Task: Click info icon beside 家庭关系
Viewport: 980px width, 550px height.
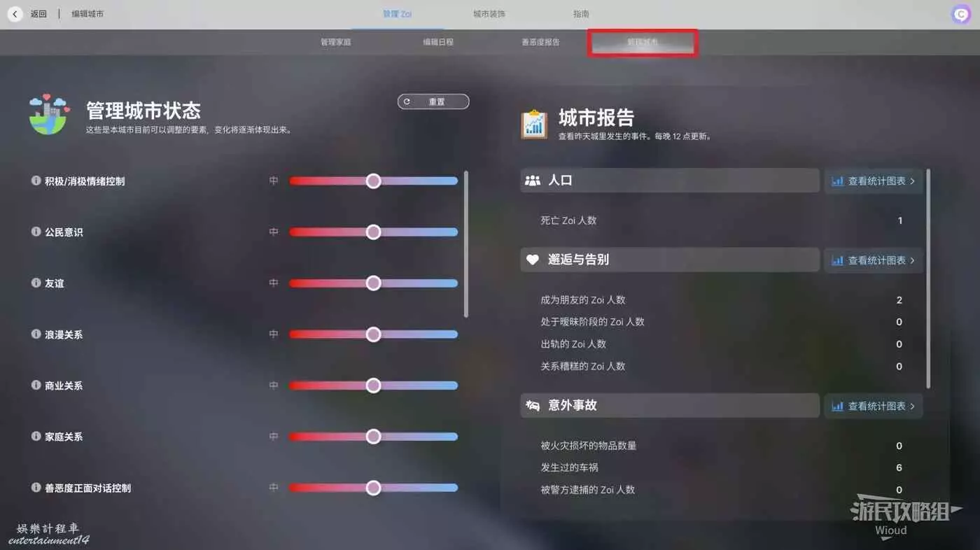Action: pyautogui.click(x=36, y=437)
